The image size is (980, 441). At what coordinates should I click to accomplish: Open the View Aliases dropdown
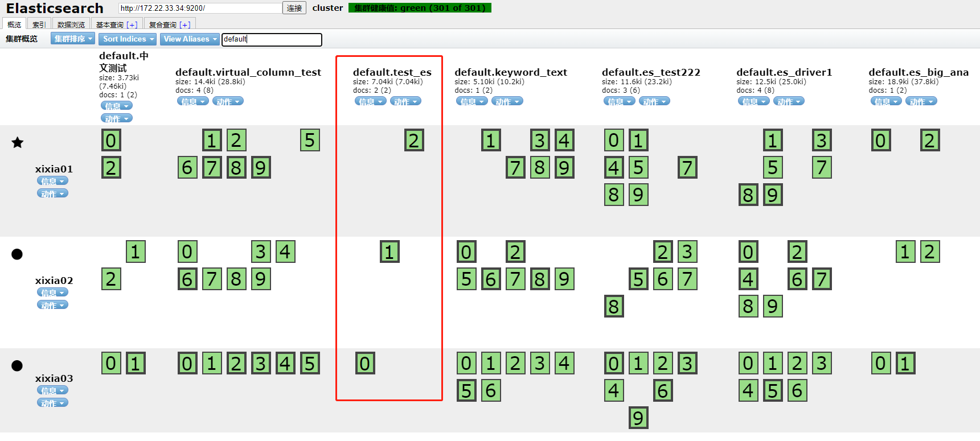(190, 39)
